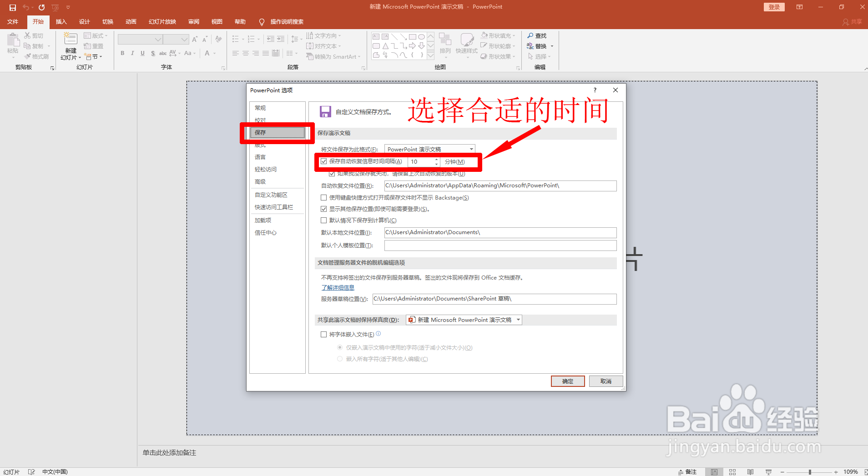Viewport: 868px width, 476px height.
Task: Click the Save icon in quick access toolbar
Action: (13, 7)
